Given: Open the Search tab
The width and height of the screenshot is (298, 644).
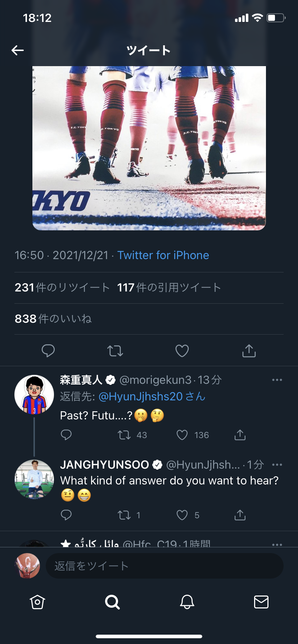Looking at the screenshot, I should (x=112, y=602).
